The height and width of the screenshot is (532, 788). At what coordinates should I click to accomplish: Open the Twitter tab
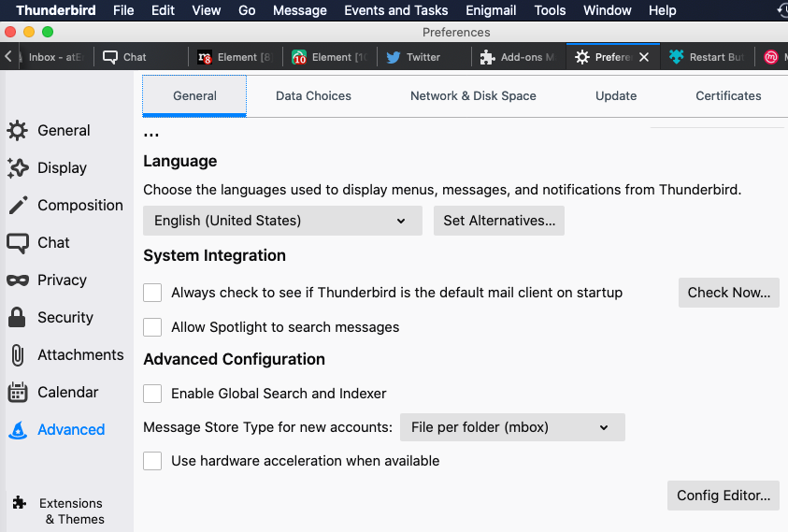point(423,57)
